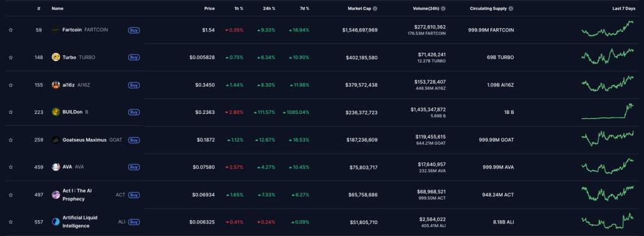644x236 pixels.
Task: Click Buy button next to Fartcoin
Action: (133, 30)
